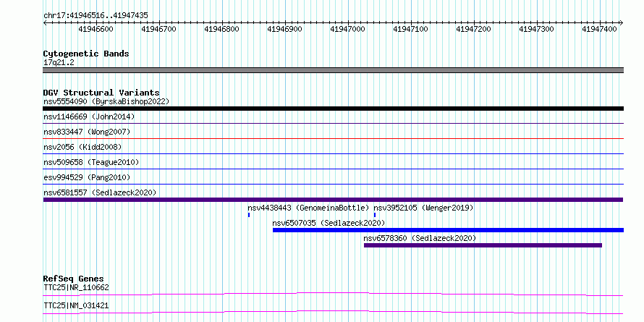Click the small blue nsv3952105 variant marker
Image resolution: width=644 pixels, height=322 pixels.
tap(375, 215)
